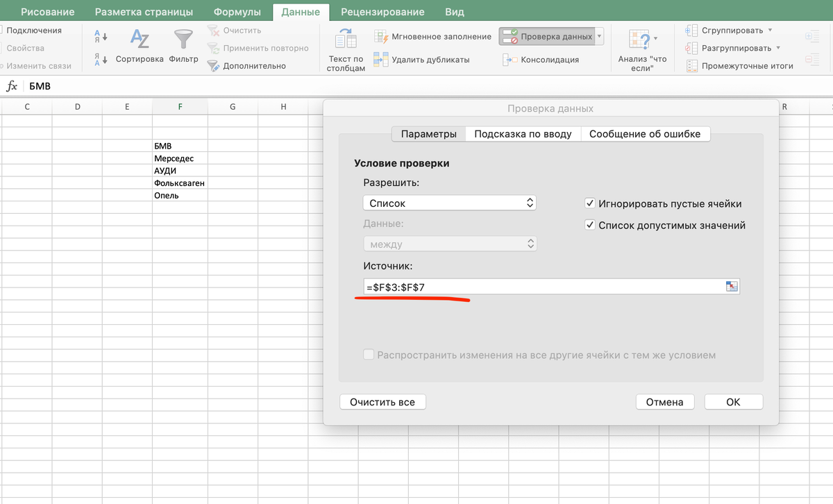Uncheck Игнорировать пустые ячейки
833x504 pixels.
pyautogui.click(x=590, y=205)
